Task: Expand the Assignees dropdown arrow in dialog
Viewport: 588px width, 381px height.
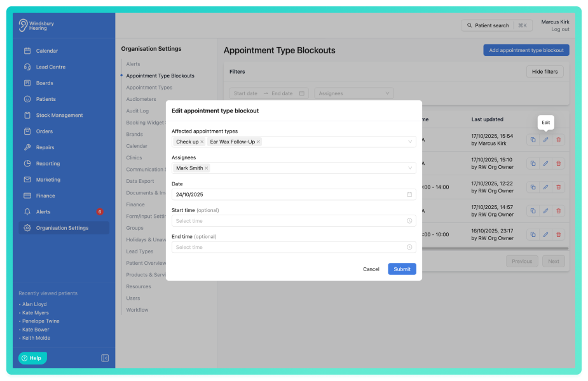Action: [410, 168]
